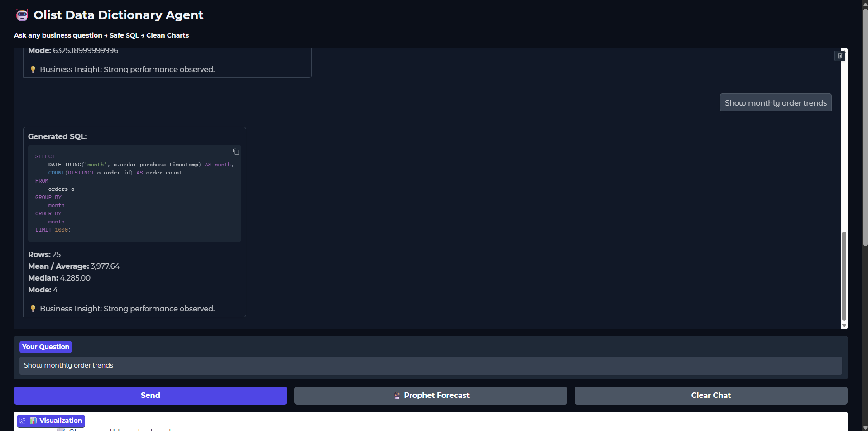The image size is (868, 431).
Task: Click the lightbulb icon in the upper insight
Action: (x=33, y=69)
